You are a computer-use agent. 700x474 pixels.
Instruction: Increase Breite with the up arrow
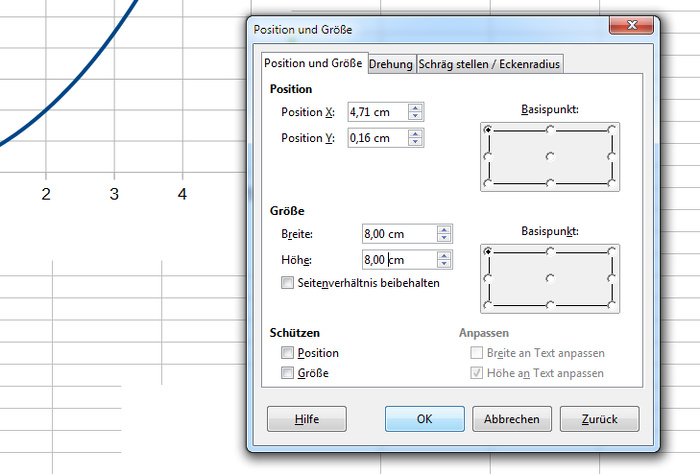click(x=444, y=230)
